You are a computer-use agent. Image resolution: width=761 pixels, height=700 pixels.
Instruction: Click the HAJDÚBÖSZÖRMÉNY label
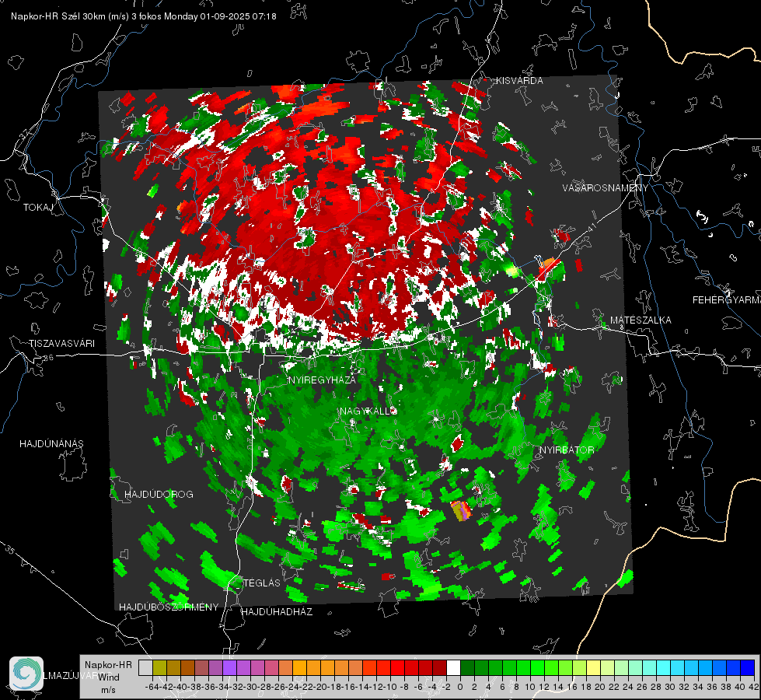(169, 607)
